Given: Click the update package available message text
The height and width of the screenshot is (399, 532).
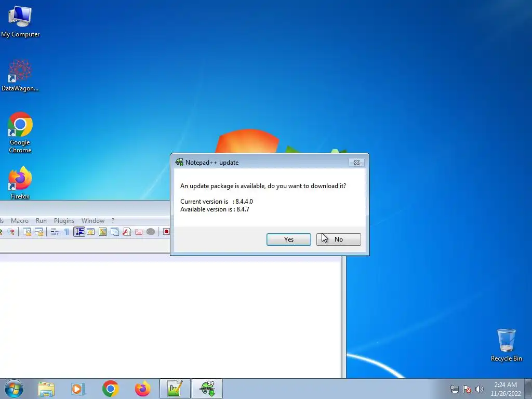Looking at the screenshot, I should 263,186.
